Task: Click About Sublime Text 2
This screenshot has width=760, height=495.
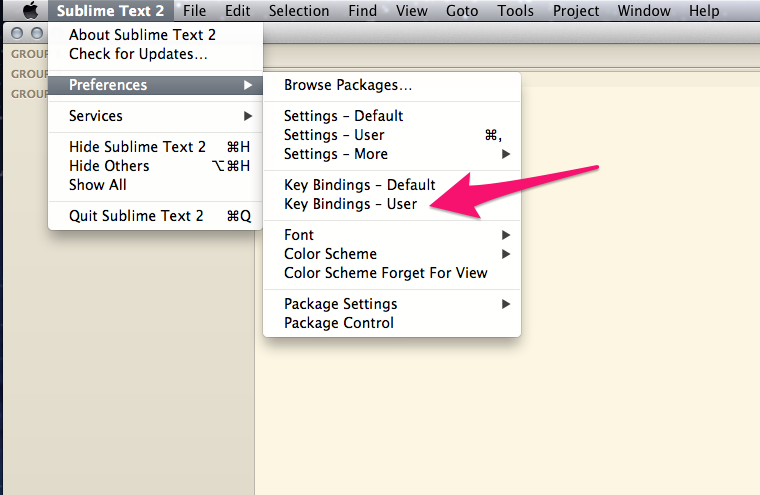Action: (x=142, y=35)
